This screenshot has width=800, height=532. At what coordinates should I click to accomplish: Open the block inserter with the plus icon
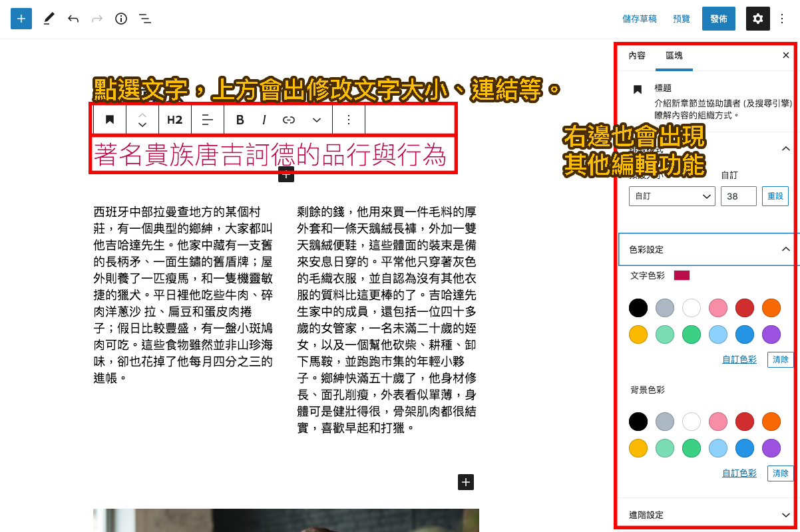[x=21, y=18]
